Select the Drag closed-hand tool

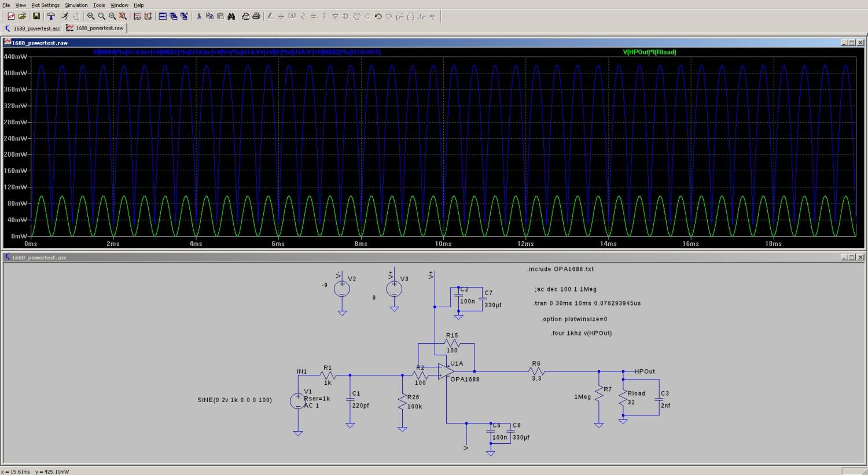(367, 16)
